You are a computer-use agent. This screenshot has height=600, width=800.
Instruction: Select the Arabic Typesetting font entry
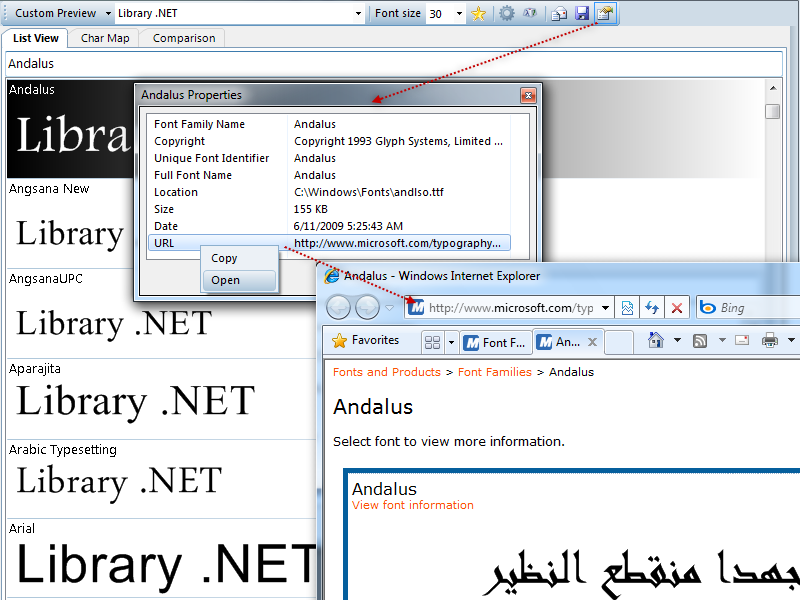(161, 479)
